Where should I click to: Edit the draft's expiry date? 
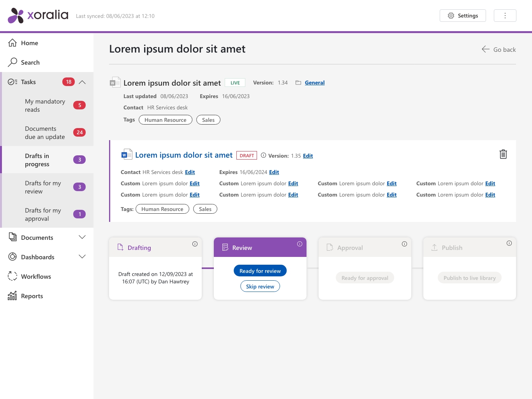tap(274, 172)
